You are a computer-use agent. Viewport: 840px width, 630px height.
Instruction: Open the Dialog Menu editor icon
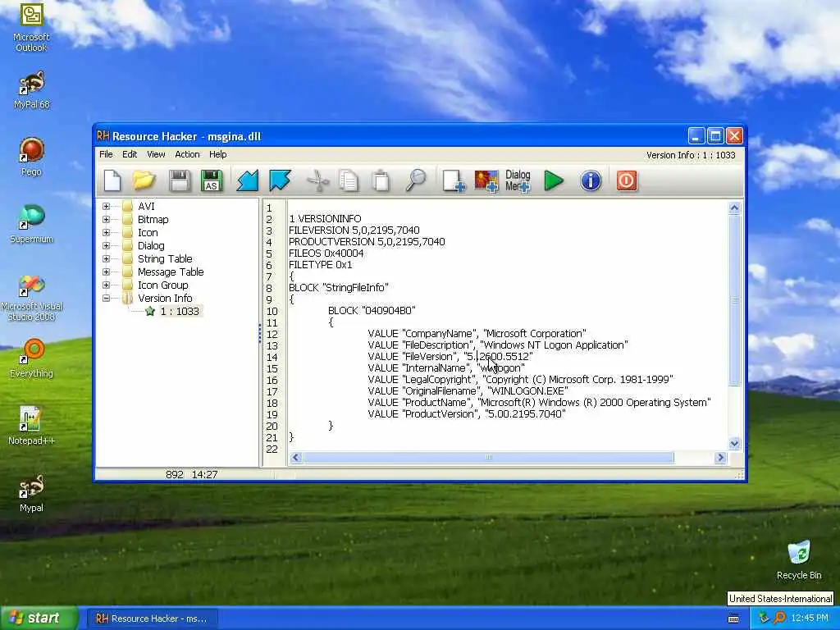tap(518, 180)
